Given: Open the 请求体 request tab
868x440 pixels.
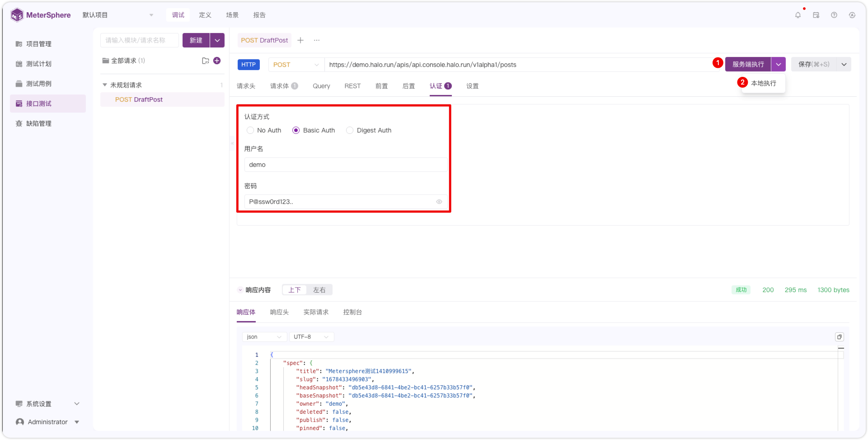Looking at the screenshot, I should point(284,86).
